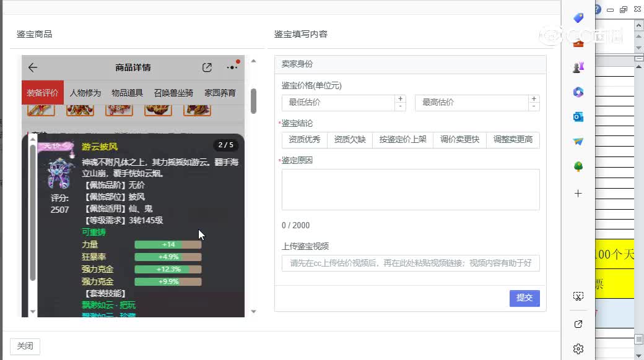This screenshot has height=360, width=644.
Task: Select the 资质欠缺 conclusion option
Action: (x=349, y=140)
